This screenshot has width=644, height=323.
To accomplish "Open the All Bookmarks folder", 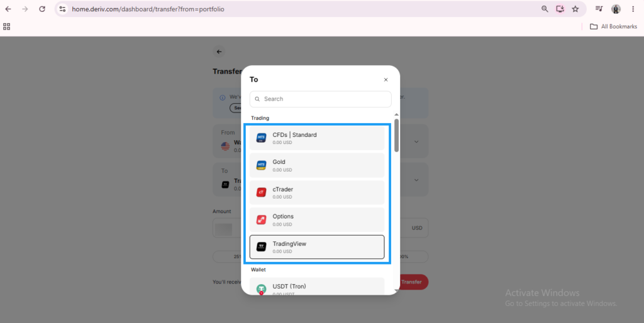I will tap(614, 26).
